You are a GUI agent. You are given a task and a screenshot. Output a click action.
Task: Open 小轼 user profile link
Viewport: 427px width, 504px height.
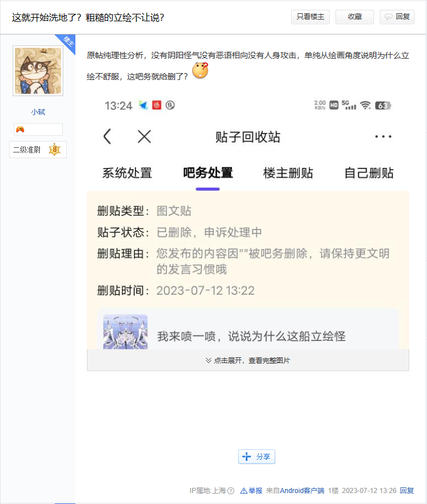(x=38, y=112)
